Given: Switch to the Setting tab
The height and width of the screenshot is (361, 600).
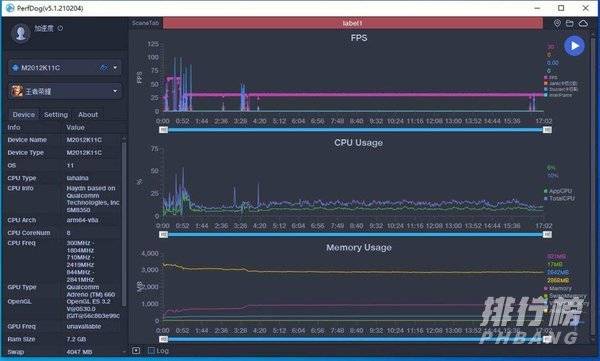Looking at the screenshot, I should coord(56,114).
